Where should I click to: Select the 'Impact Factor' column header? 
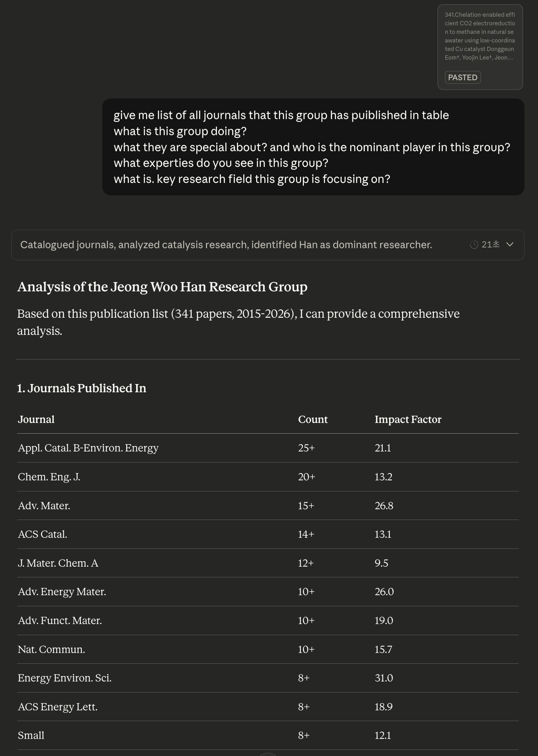pyautogui.click(x=408, y=419)
